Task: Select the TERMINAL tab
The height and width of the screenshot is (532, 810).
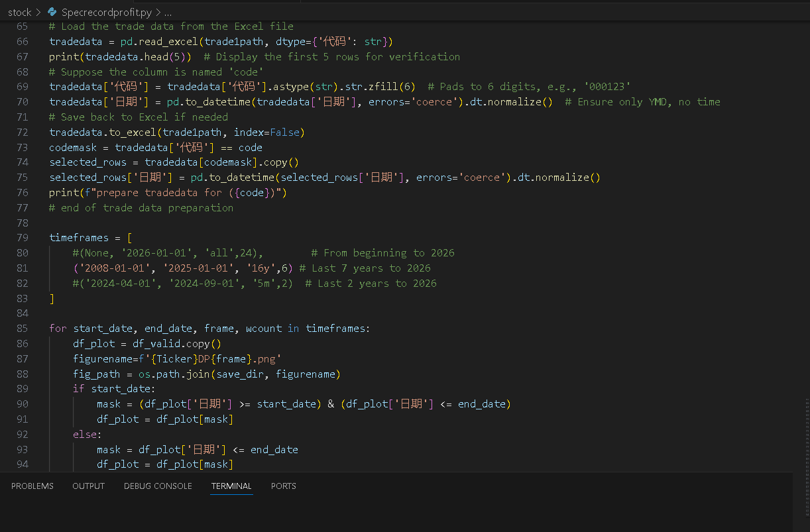Action: 231,486
